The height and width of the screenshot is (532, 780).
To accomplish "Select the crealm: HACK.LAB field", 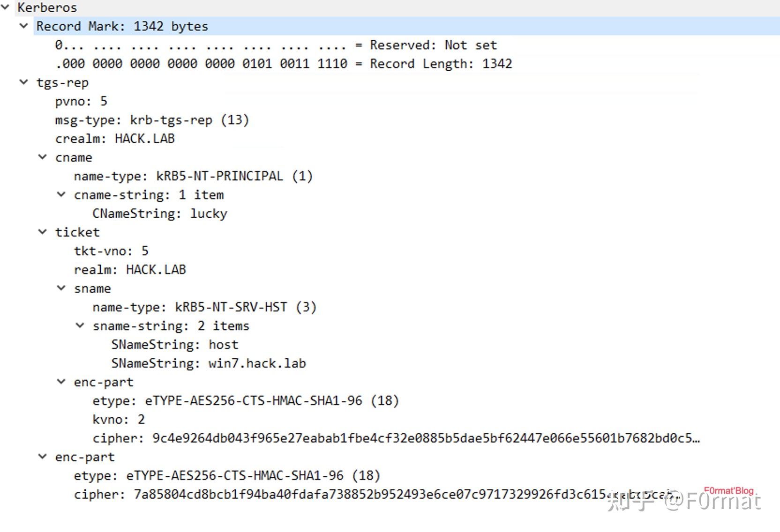I will pyautogui.click(x=115, y=139).
